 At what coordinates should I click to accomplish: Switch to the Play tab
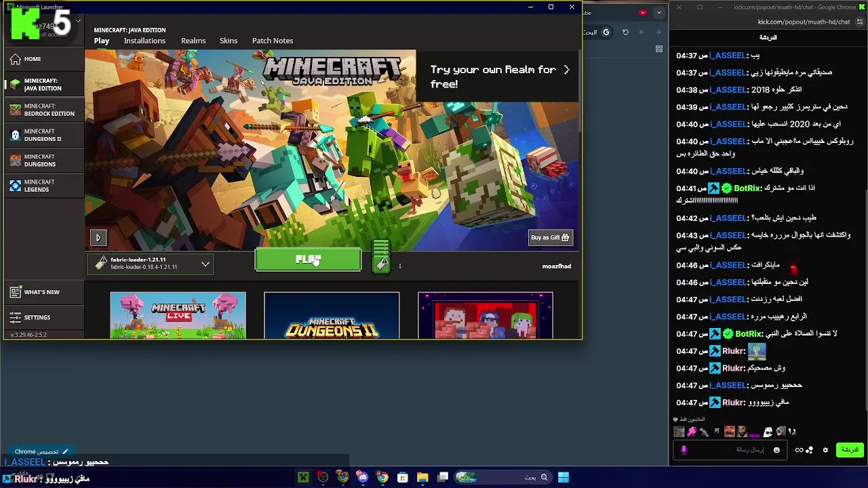coord(102,41)
